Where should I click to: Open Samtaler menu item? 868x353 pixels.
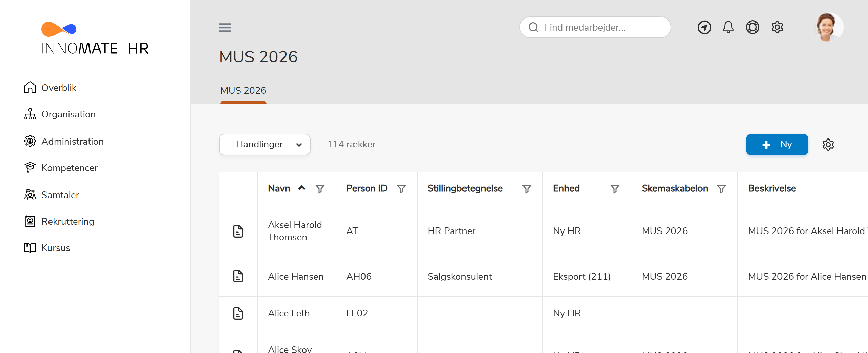(60, 195)
